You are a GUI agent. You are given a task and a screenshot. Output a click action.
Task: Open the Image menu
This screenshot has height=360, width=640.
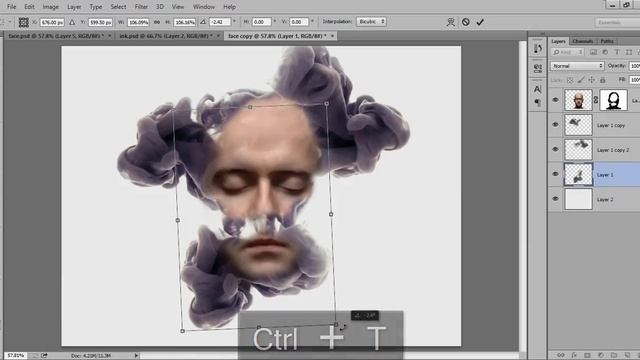pos(51,7)
